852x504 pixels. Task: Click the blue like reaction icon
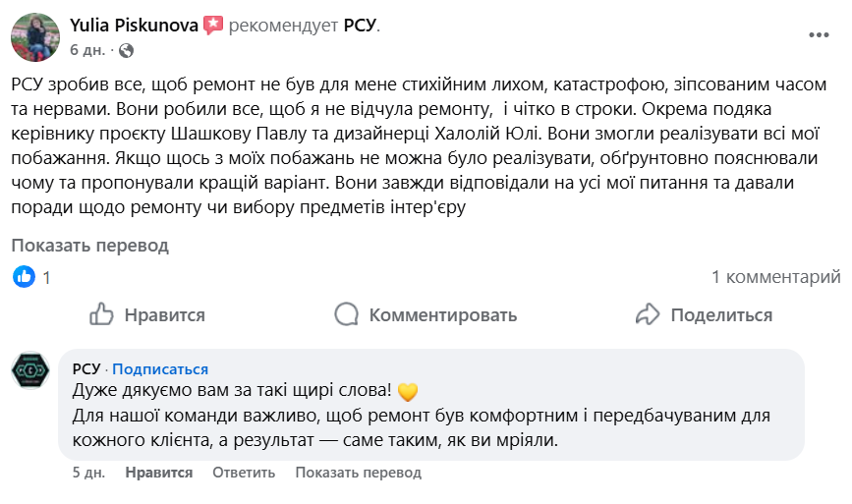coord(24,277)
